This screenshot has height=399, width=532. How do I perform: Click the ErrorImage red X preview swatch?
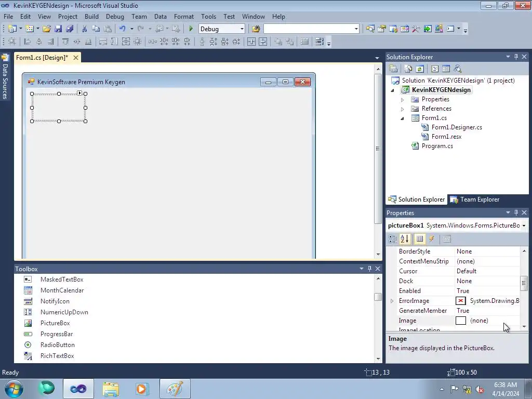tap(461, 301)
